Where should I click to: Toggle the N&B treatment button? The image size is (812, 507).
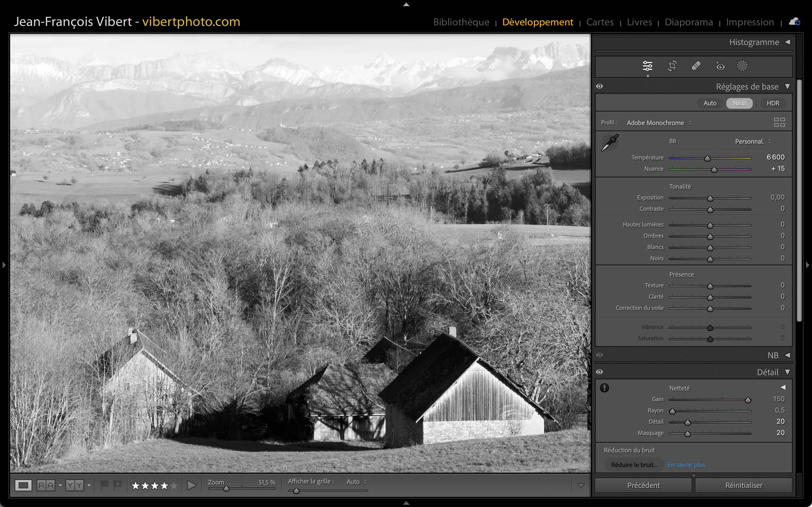point(739,103)
